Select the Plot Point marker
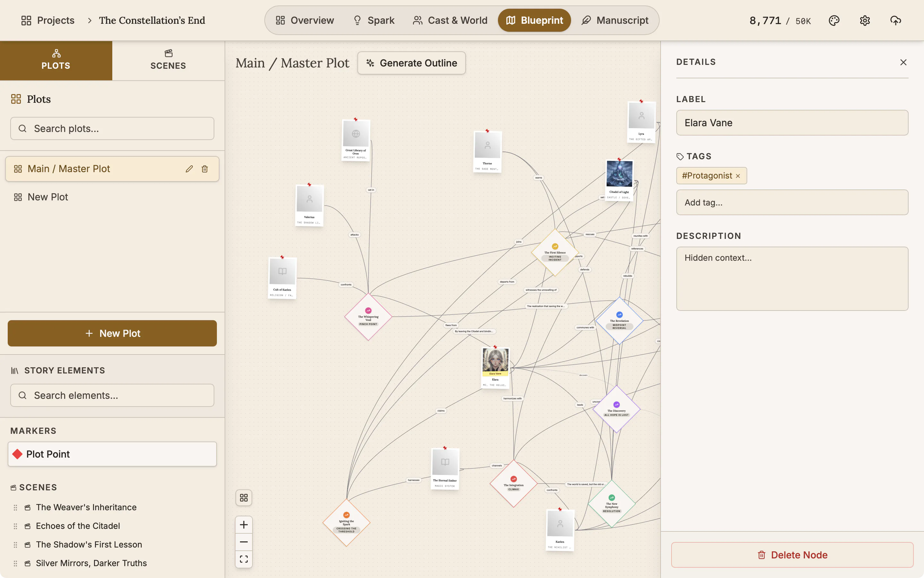This screenshot has height=578, width=924. tap(112, 454)
